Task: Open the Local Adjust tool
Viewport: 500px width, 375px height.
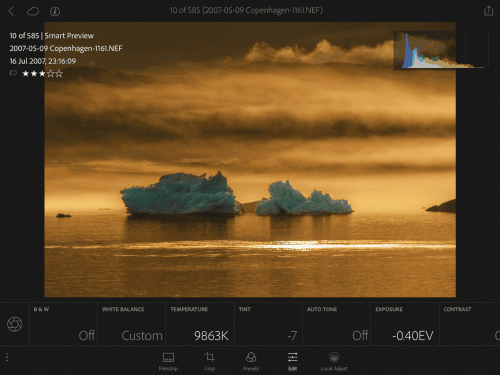Action: tap(334, 361)
